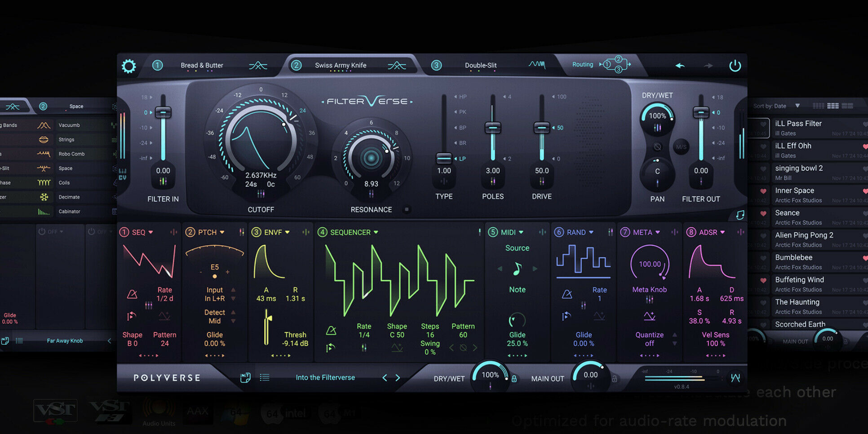Click the Filter Type slider handle
Image resolution: width=868 pixels, height=434 pixels.
coord(444,158)
